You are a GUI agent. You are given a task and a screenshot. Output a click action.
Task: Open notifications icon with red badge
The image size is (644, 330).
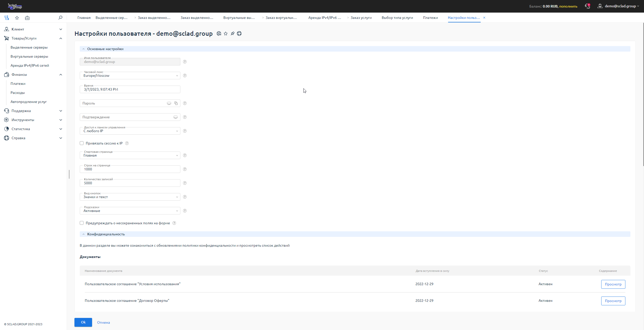coord(587,6)
